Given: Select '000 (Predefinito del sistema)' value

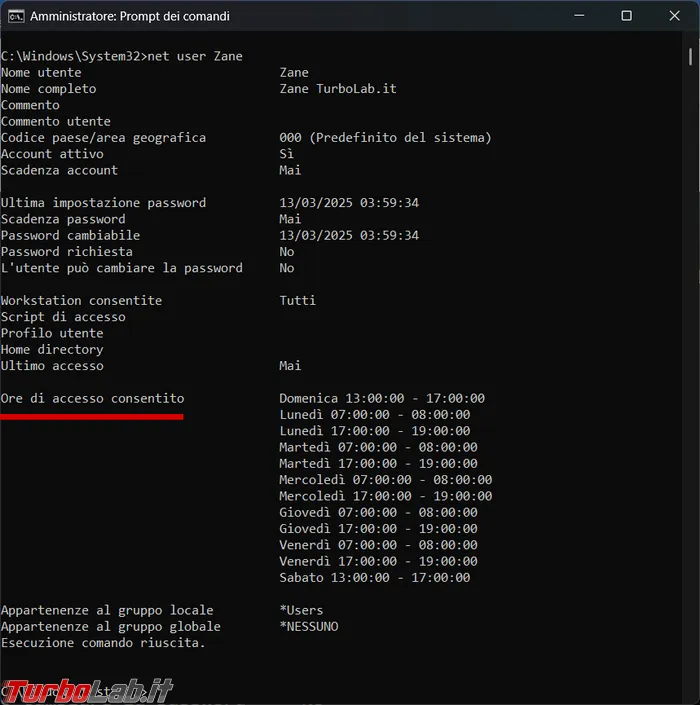Looking at the screenshot, I should pyautogui.click(x=385, y=138).
